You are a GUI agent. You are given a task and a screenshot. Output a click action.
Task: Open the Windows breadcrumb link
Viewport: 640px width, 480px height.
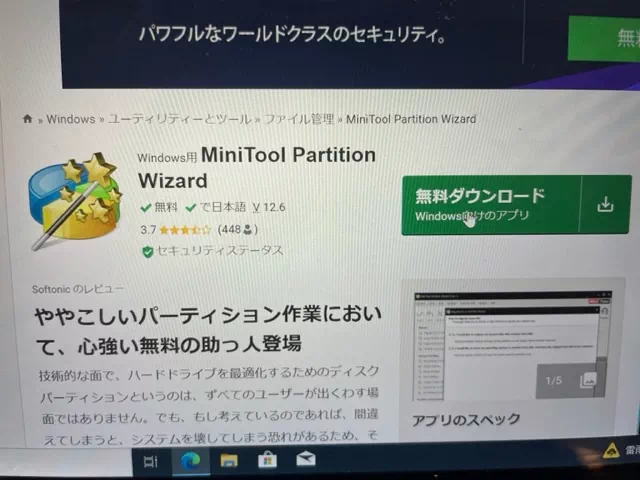[x=70, y=119]
